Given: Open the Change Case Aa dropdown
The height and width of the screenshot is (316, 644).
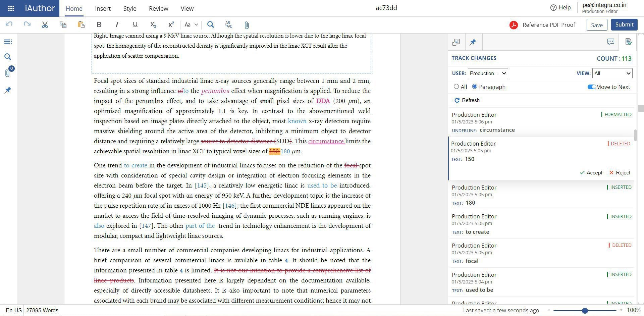Looking at the screenshot, I should pyautogui.click(x=191, y=24).
